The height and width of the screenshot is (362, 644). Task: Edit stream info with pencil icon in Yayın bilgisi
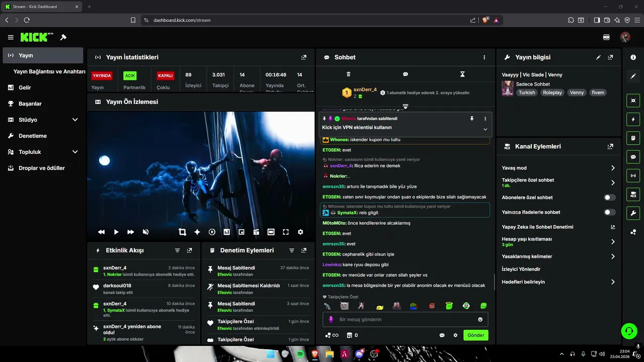[598, 57]
